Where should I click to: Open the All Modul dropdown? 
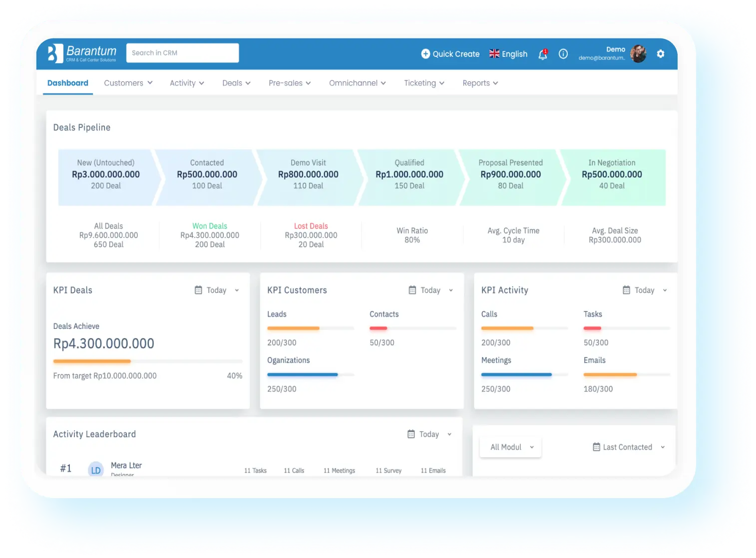click(510, 447)
